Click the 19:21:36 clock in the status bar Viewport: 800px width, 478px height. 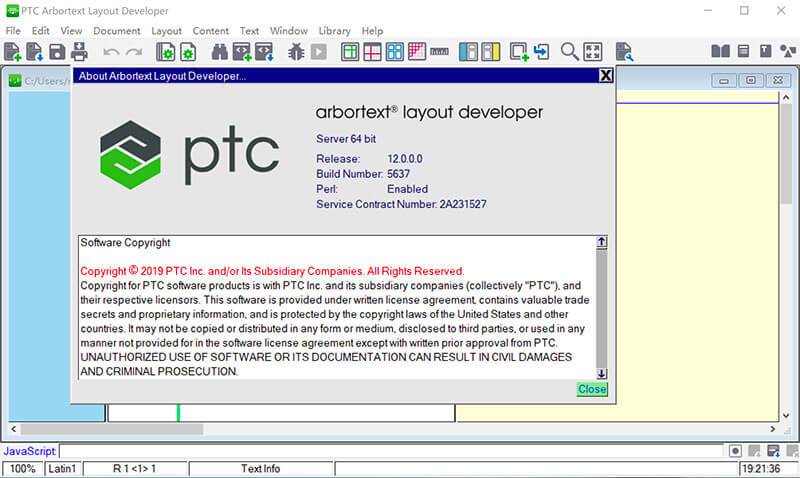coord(761,468)
